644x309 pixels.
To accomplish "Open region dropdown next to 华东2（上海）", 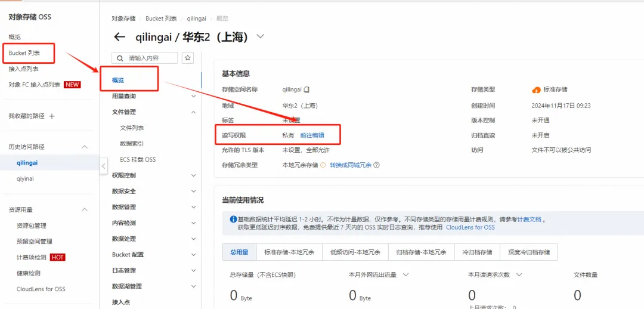I will (x=260, y=36).
